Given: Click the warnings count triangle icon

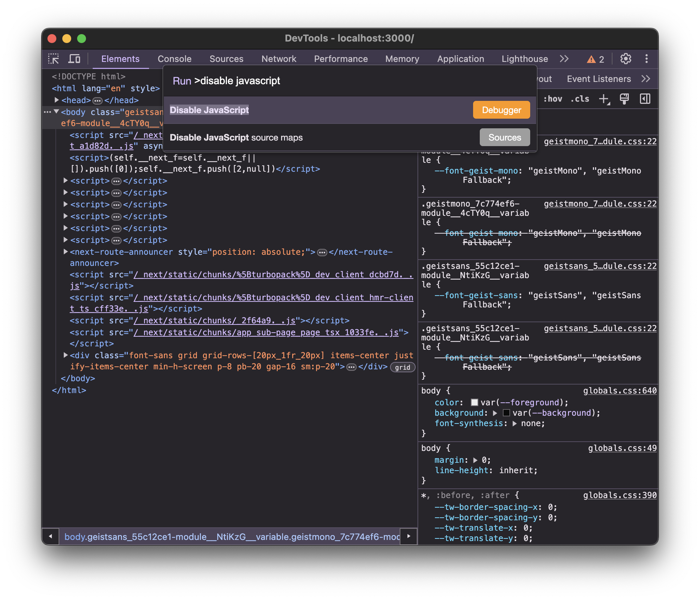Looking at the screenshot, I should click(x=591, y=59).
